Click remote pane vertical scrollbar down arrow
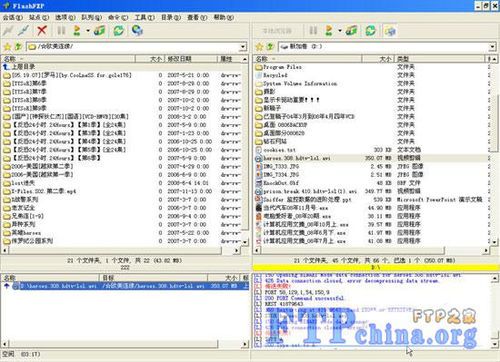Viewport: 500px width, 362px height. (245, 242)
